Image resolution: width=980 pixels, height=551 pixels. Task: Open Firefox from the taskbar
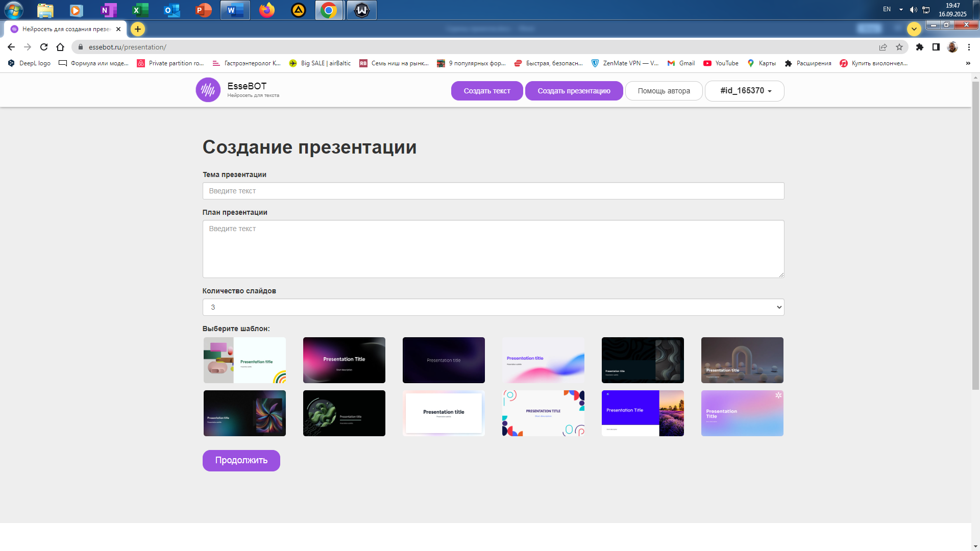[x=266, y=10]
